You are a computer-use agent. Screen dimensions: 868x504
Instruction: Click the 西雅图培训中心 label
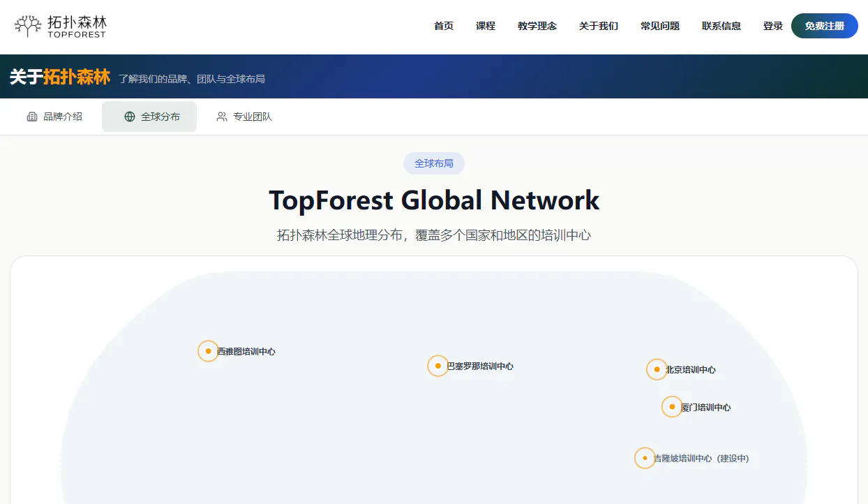coord(246,352)
